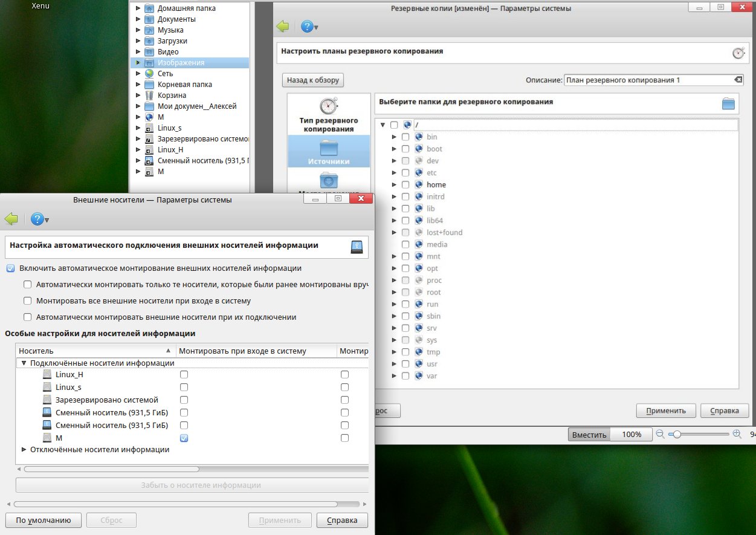Click the Назад к обзору button
The height and width of the screenshot is (535, 756).
pos(313,80)
